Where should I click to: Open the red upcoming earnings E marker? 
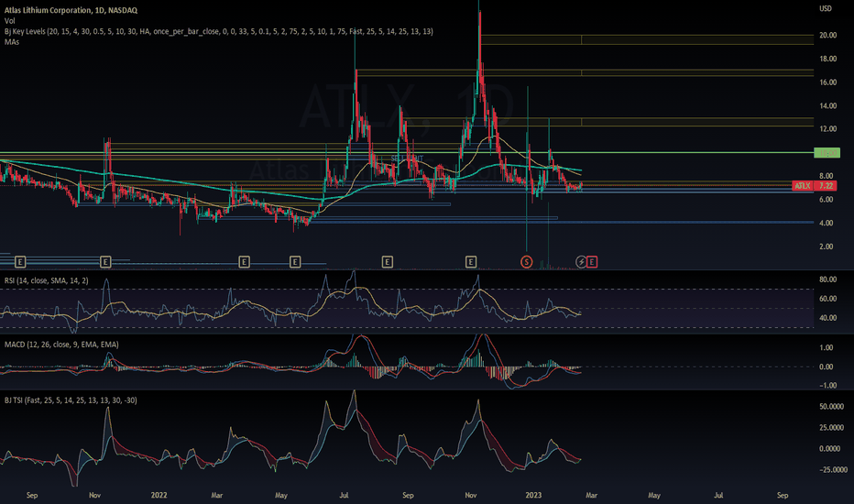point(592,262)
